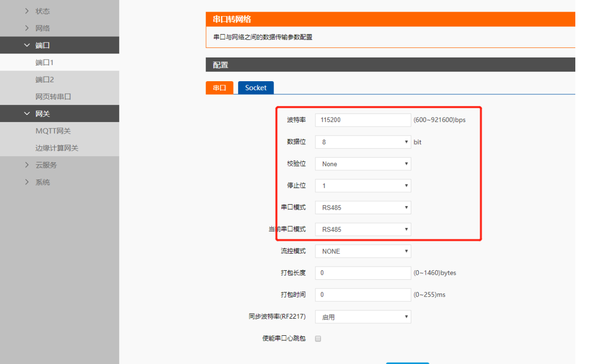Open the 校验位 dropdown showing None

point(363,164)
